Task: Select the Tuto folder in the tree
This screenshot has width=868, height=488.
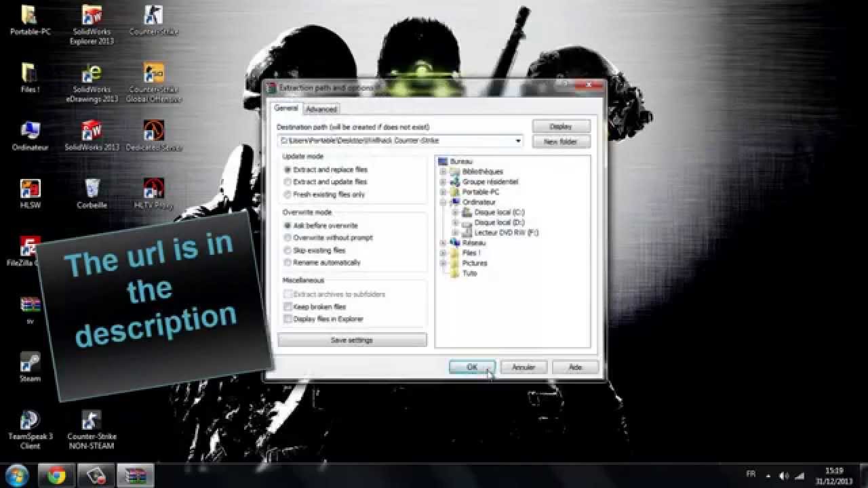Action: [x=469, y=273]
